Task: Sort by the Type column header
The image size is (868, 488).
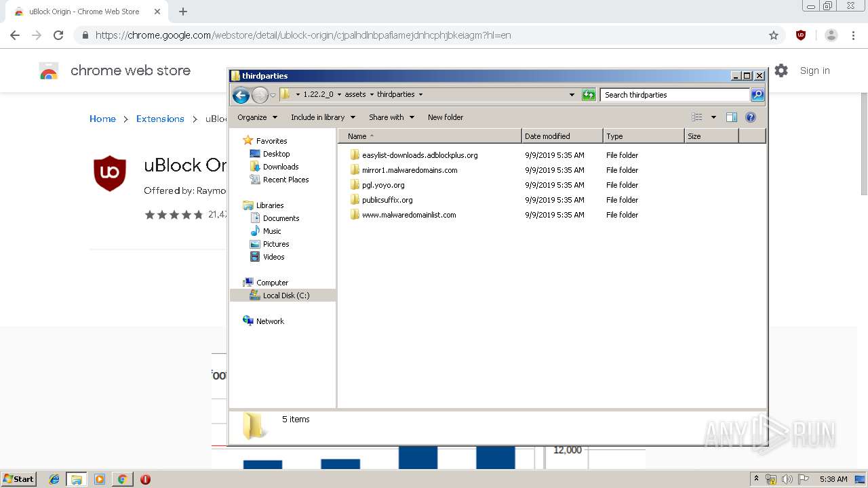Action: 644,136
